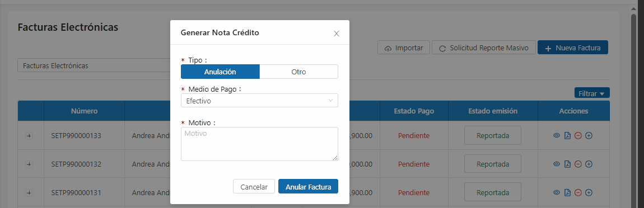Open the Filtrar dropdown
Screen dimensions: 644x208
[x=592, y=93]
